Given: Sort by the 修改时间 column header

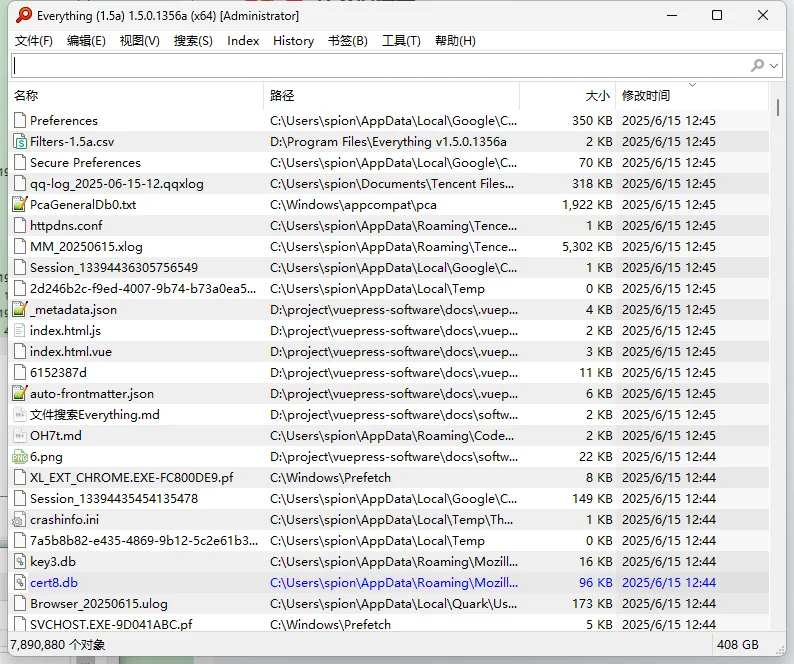Looking at the screenshot, I should pyautogui.click(x=692, y=95).
